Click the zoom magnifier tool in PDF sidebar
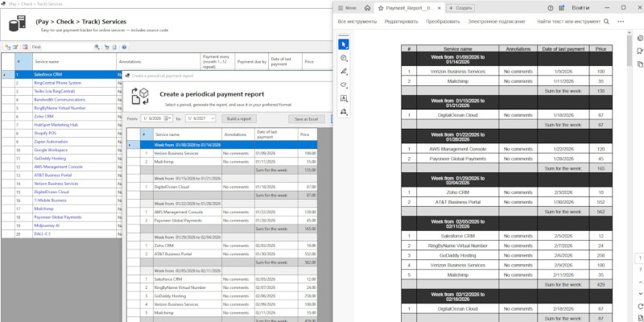Screen dimensions: 644x322 pos(344,58)
